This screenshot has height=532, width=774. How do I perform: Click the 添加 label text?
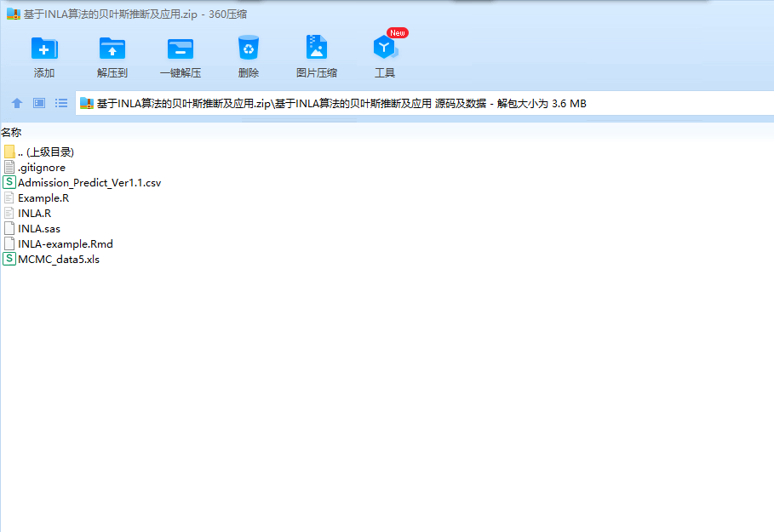44,73
